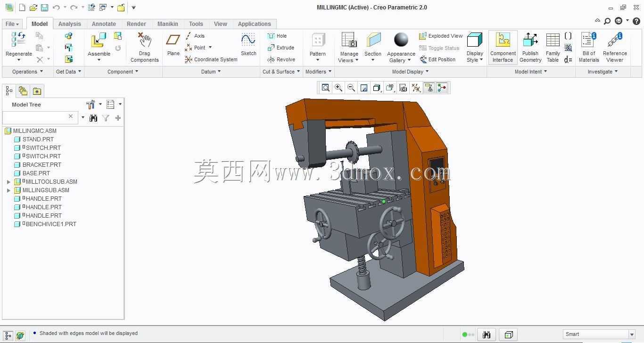Switch to Annotate tab
Viewport: 644px width, 343px height.
click(104, 24)
